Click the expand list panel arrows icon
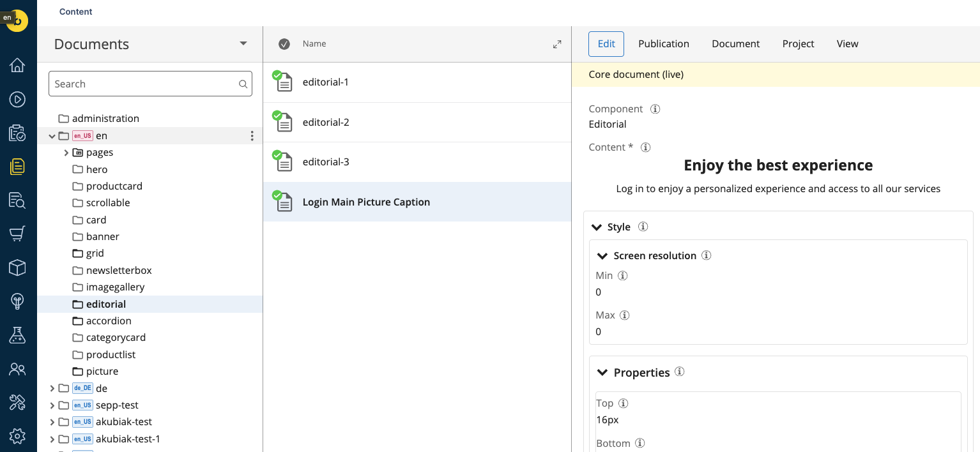 557,44
